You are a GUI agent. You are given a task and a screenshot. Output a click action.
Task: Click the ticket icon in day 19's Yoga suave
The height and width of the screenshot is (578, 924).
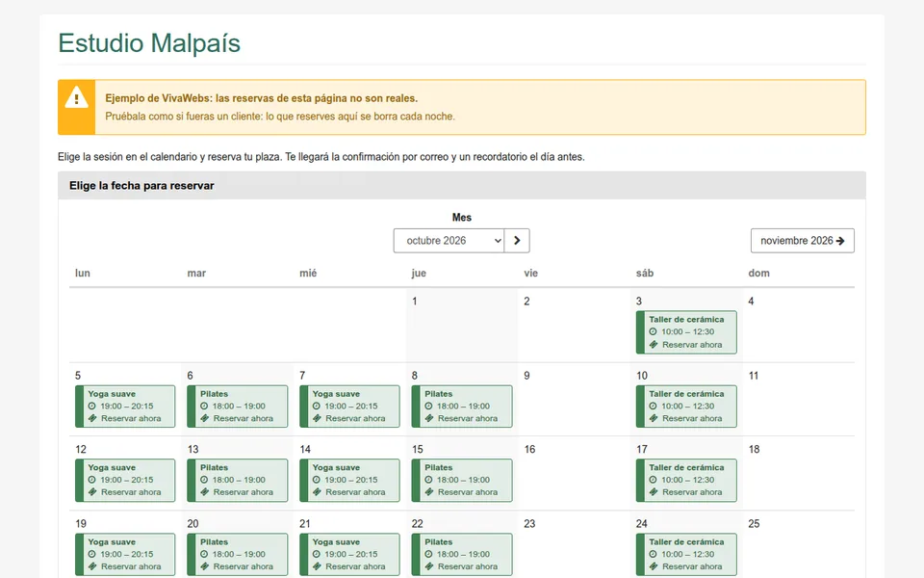92,566
